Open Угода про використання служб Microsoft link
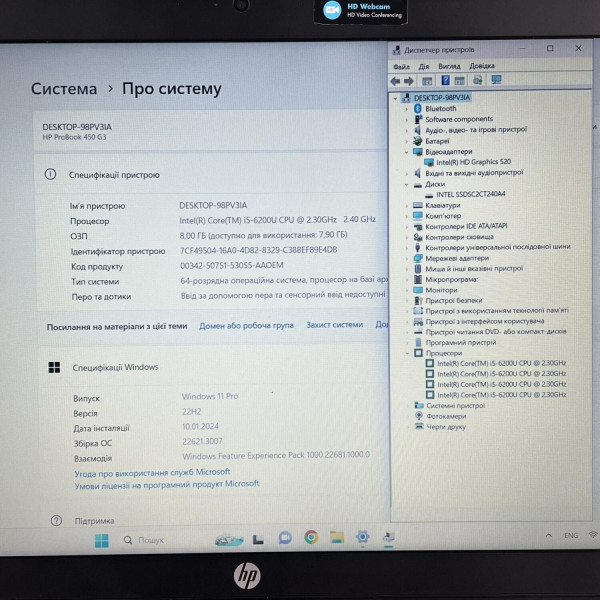 [x=152, y=473]
